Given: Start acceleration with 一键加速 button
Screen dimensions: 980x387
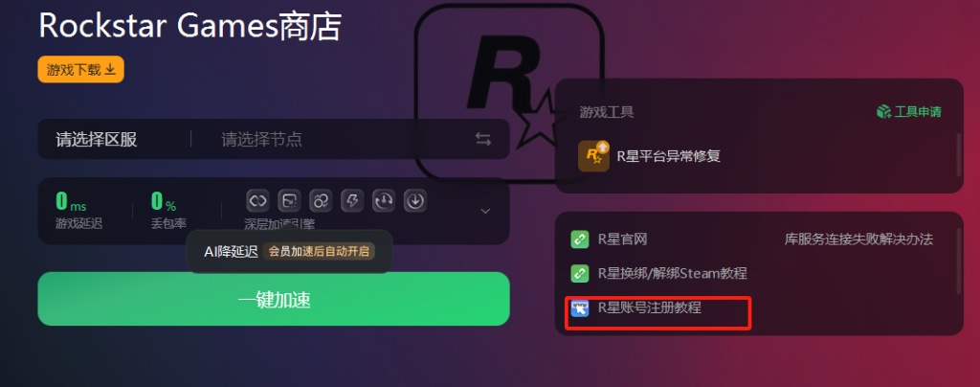Looking at the screenshot, I should [x=274, y=299].
